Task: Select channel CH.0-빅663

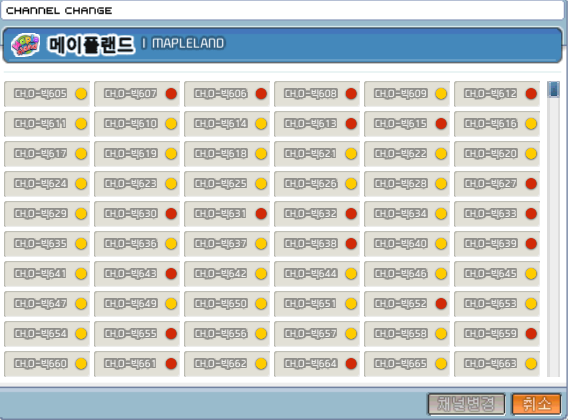Action: pyautogui.click(x=497, y=363)
